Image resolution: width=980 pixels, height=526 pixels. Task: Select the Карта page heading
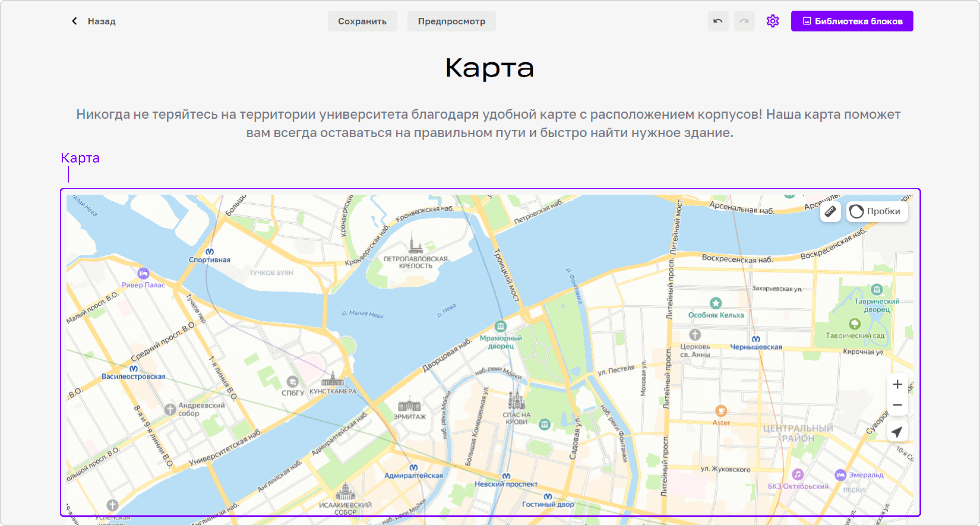490,68
